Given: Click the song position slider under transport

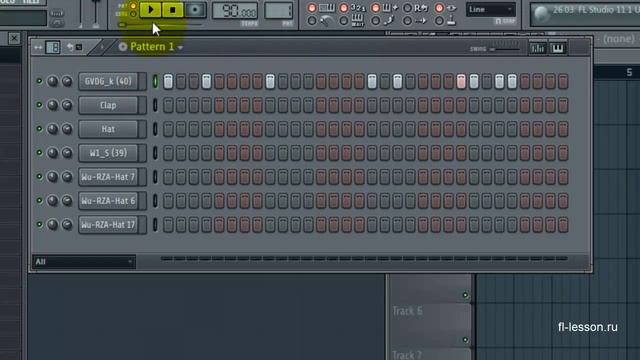Looking at the screenshot, I should click(160, 25).
